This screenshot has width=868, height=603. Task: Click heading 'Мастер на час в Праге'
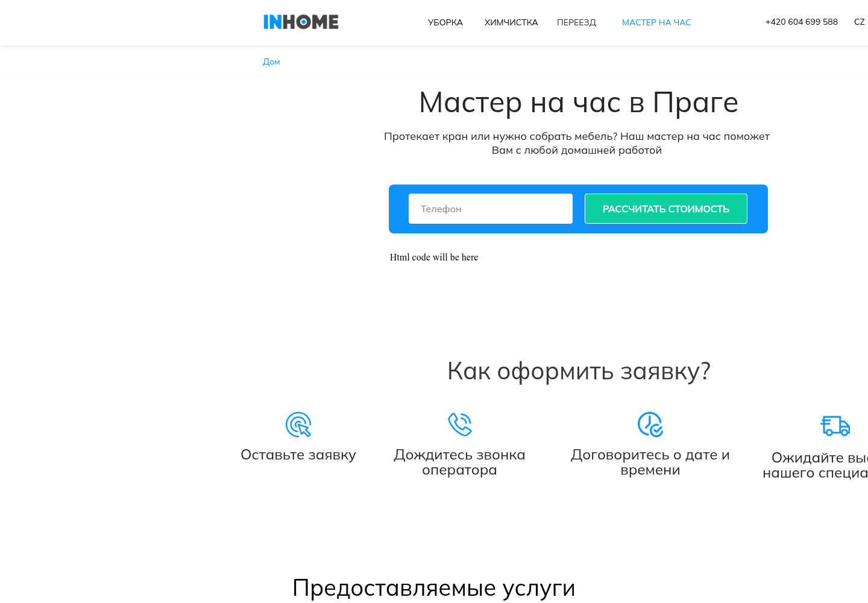point(579,103)
